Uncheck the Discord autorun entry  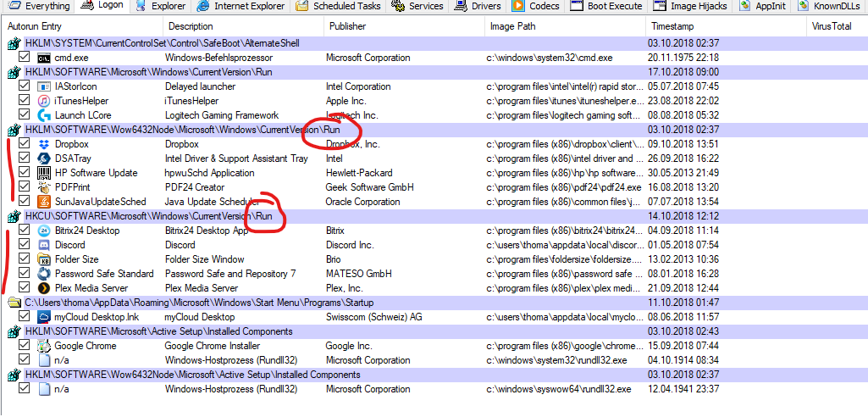click(x=24, y=244)
